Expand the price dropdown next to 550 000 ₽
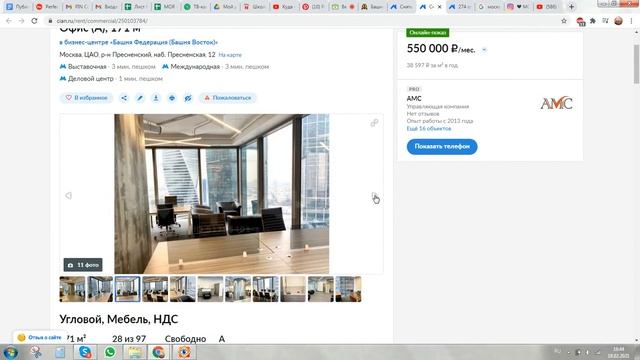Image resolution: width=640 pixels, height=360 pixels. coord(484,50)
